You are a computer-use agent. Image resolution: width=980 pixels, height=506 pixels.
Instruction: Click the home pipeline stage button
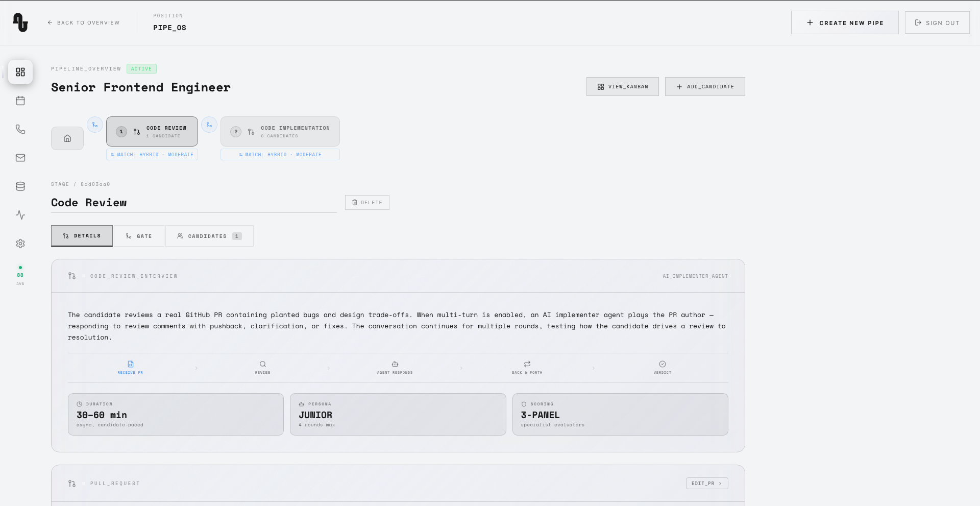pos(67,138)
